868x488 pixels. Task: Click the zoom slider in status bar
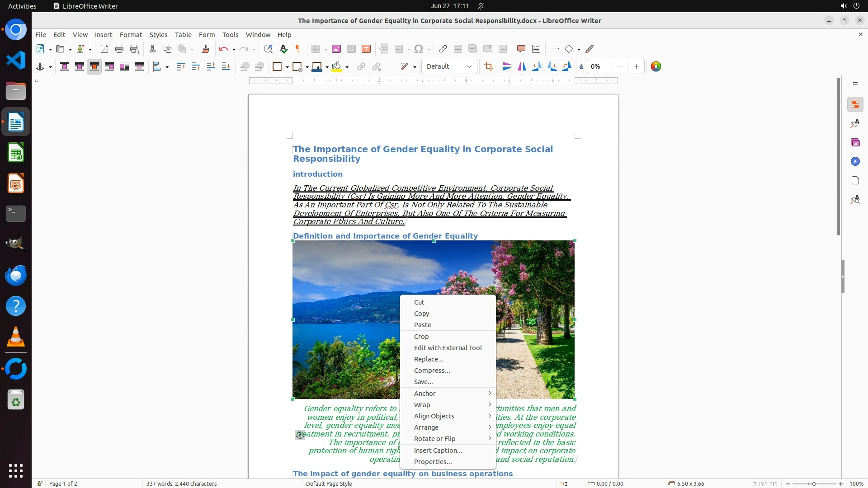[x=814, y=484]
